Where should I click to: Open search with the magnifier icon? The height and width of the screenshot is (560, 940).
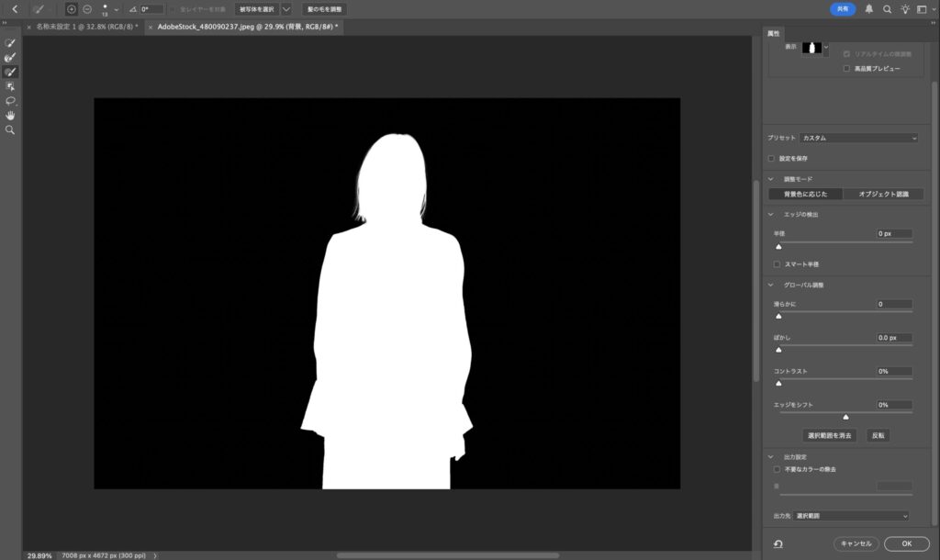tap(888, 9)
